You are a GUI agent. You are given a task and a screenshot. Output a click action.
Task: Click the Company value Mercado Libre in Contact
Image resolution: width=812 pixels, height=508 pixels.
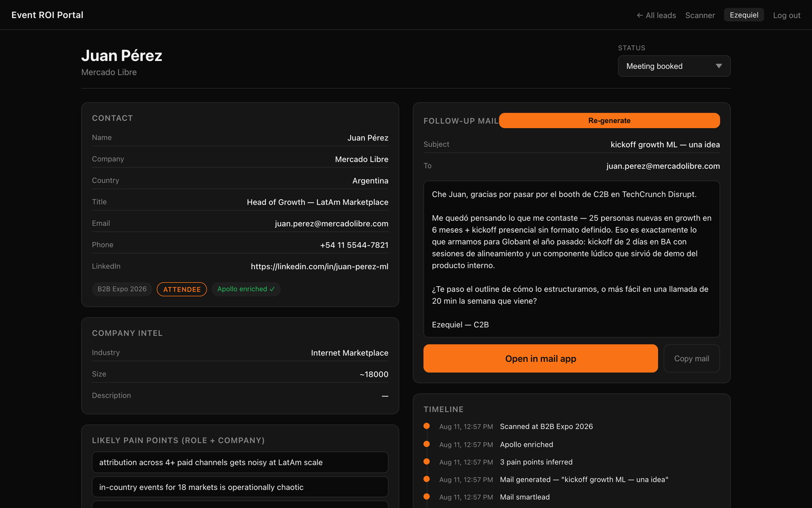361,159
